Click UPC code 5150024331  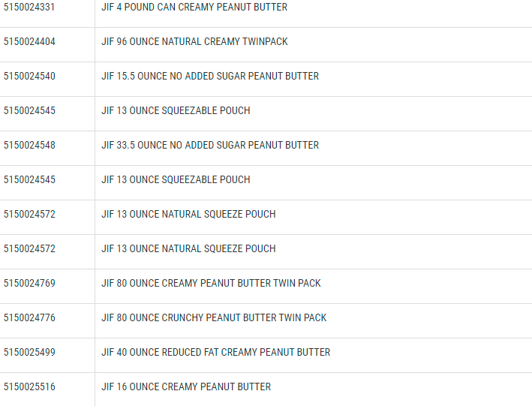[29, 8]
